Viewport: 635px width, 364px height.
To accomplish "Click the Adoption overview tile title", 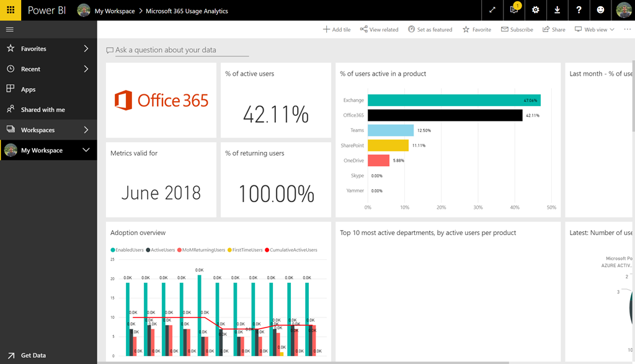I will tap(138, 233).
